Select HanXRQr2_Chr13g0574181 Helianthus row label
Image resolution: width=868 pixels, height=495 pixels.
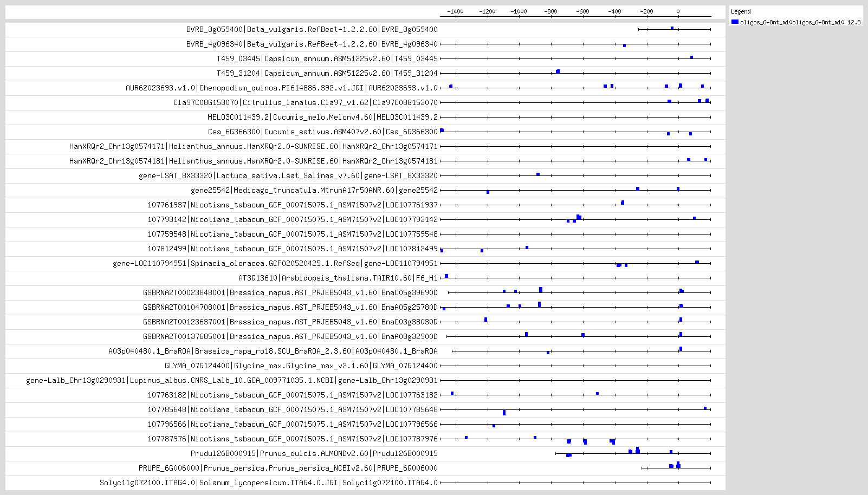tap(254, 161)
